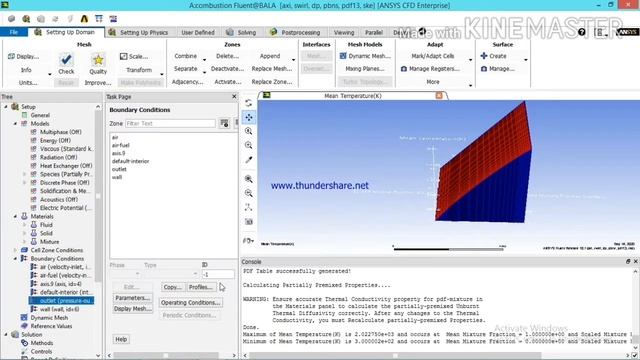The image size is (640, 360).
Task: Collapse the Boundary Conditions tree node
Action: coord(16,258)
